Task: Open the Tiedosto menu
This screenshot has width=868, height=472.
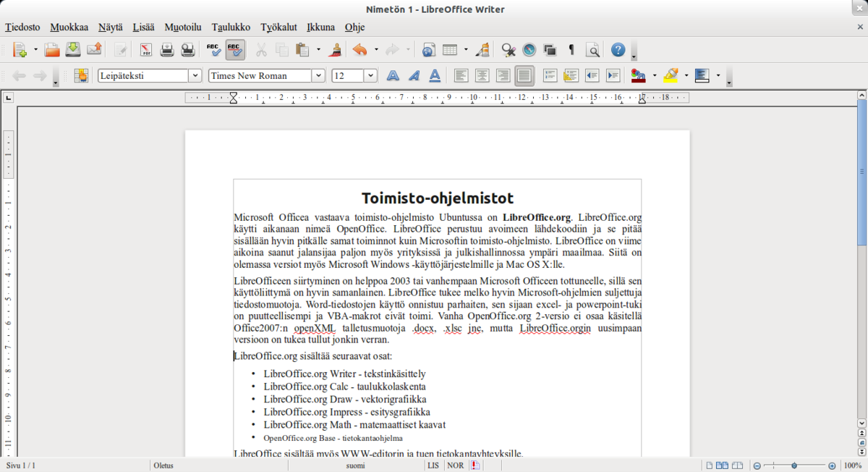Action: [22, 27]
